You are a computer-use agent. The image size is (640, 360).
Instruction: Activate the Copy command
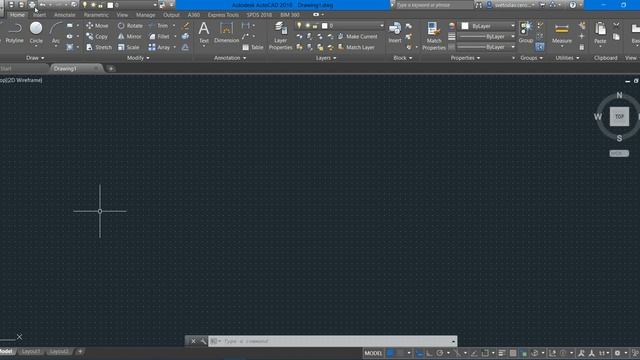coord(97,36)
